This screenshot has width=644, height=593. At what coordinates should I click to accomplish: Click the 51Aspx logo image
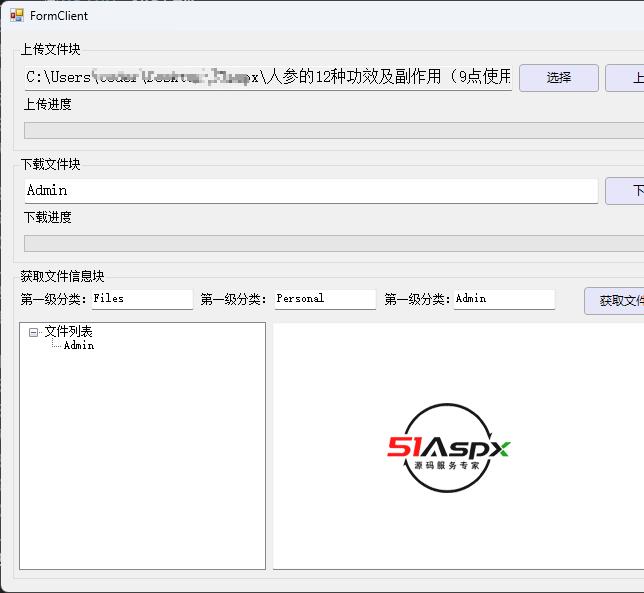click(x=448, y=448)
